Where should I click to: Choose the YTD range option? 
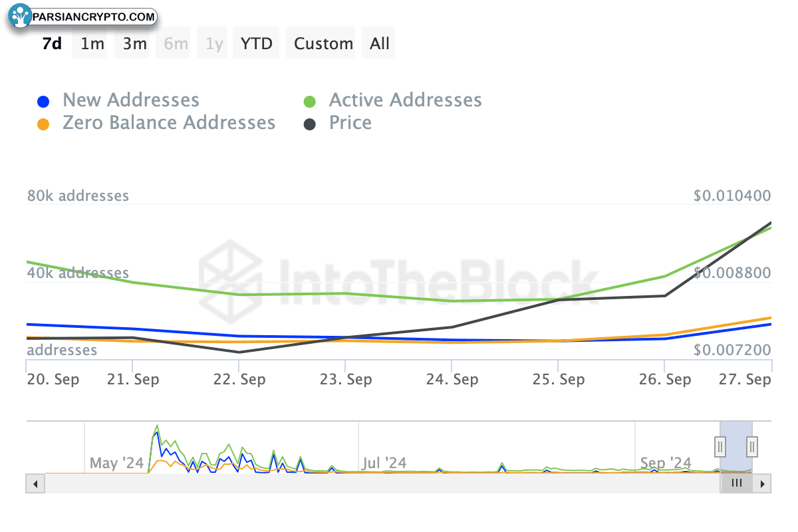tap(256, 44)
